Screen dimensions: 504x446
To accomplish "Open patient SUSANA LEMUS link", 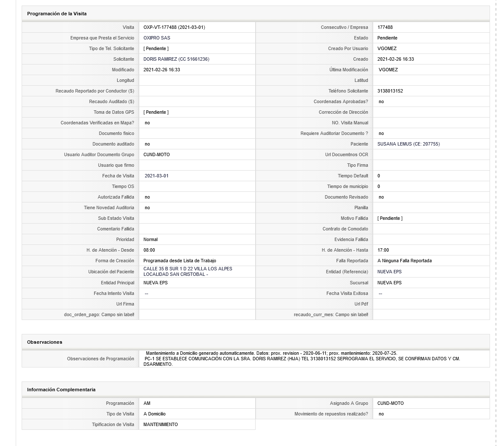I will tap(408, 144).
